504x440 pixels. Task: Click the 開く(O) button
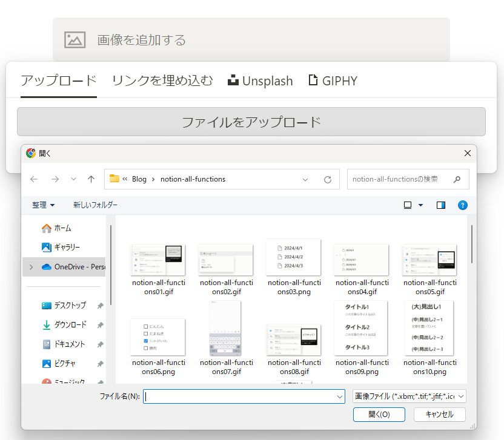point(379,415)
